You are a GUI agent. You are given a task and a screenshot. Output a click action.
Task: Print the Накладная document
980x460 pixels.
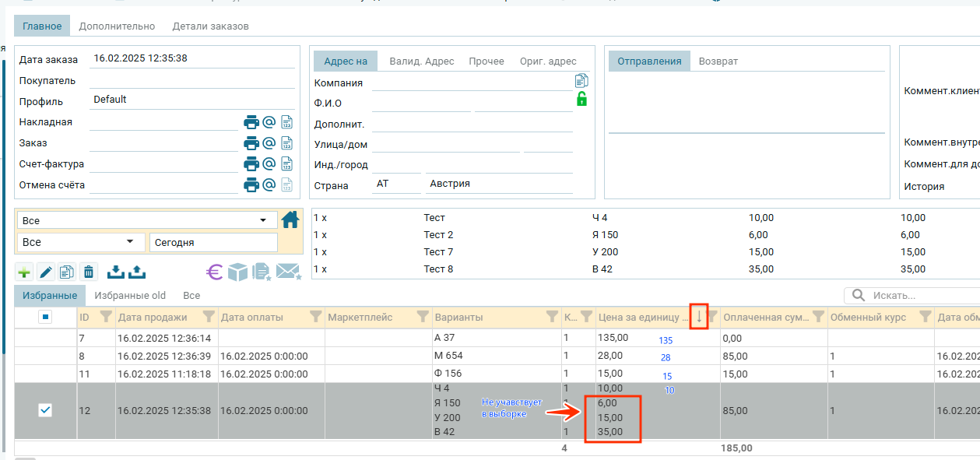(x=251, y=122)
